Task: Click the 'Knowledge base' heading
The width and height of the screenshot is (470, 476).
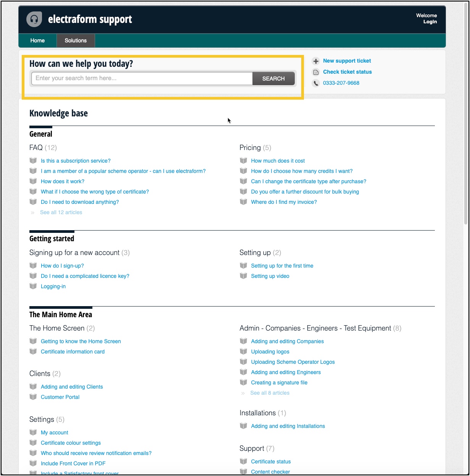Action: (x=58, y=113)
